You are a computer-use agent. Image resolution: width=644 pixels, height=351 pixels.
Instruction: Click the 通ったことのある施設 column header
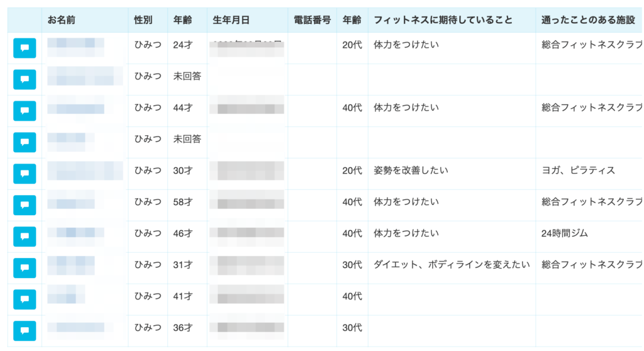point(589,19)
